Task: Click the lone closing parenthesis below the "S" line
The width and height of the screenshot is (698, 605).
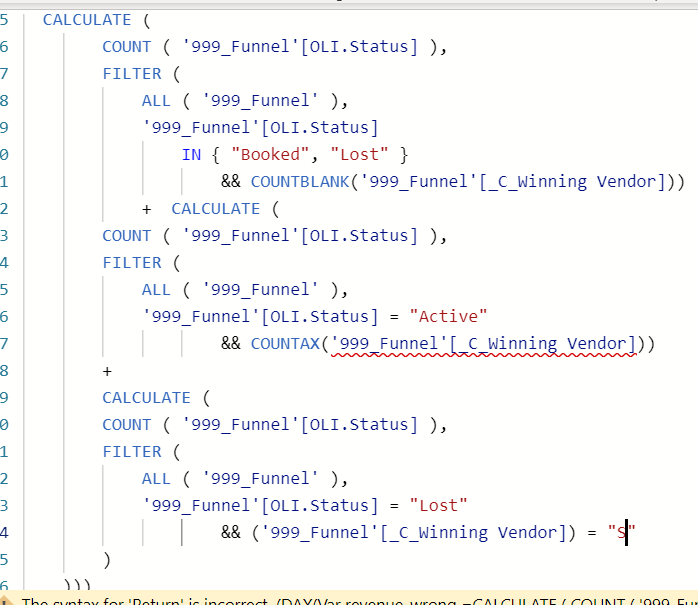Action: click(107, 560)
